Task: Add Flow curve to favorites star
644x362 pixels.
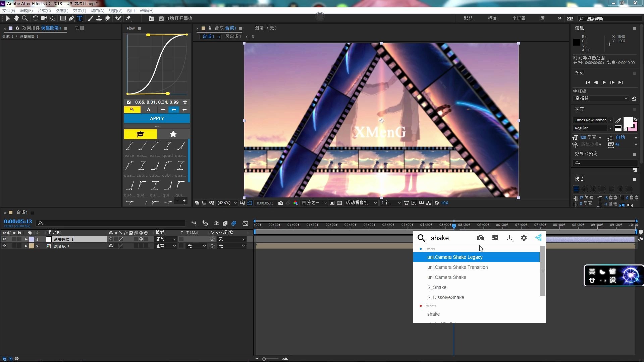Action: (185, 102)
